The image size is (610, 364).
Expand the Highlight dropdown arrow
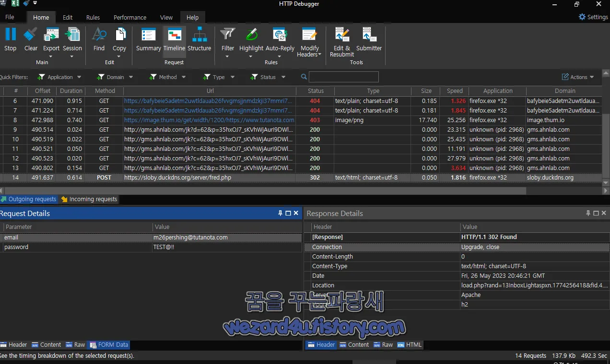pos(251,56)
